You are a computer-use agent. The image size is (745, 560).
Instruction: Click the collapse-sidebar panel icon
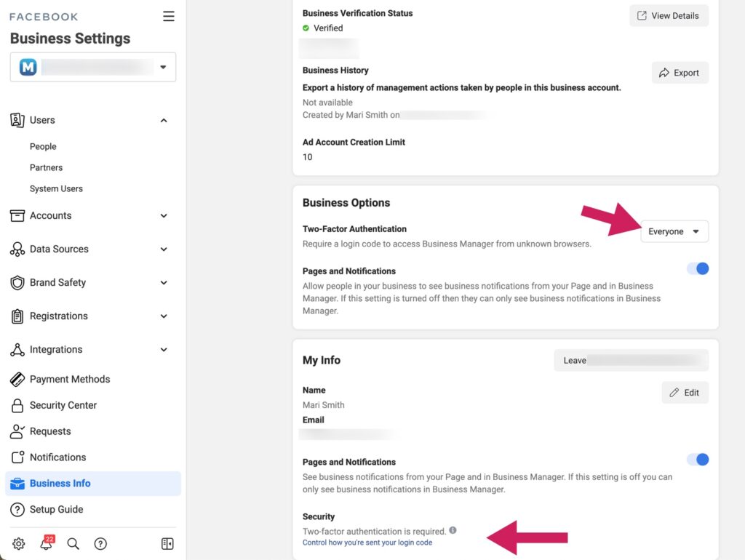(x=167, y=543)
